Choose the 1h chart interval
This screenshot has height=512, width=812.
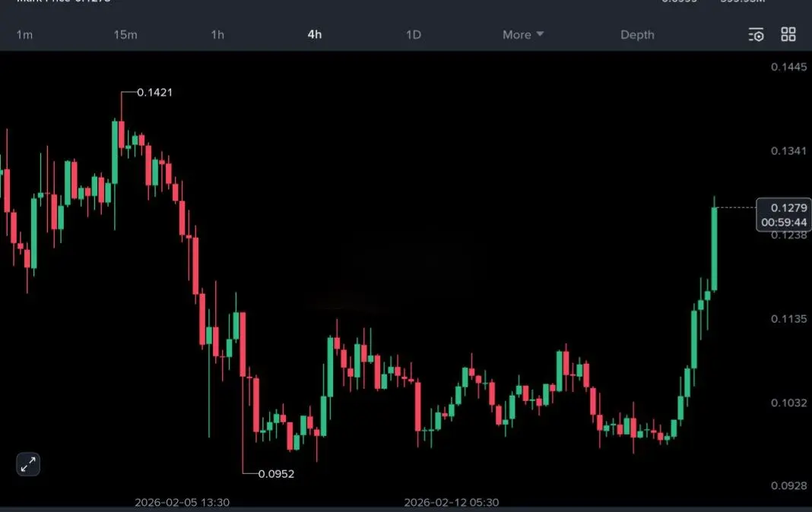217,35
